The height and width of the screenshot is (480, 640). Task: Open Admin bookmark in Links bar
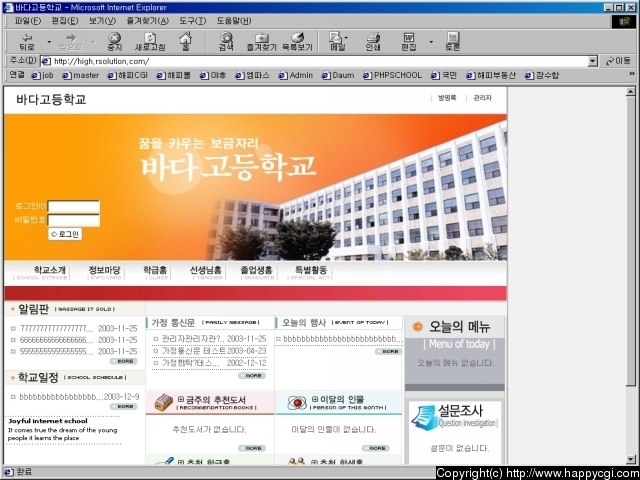(x=296, y=75)
